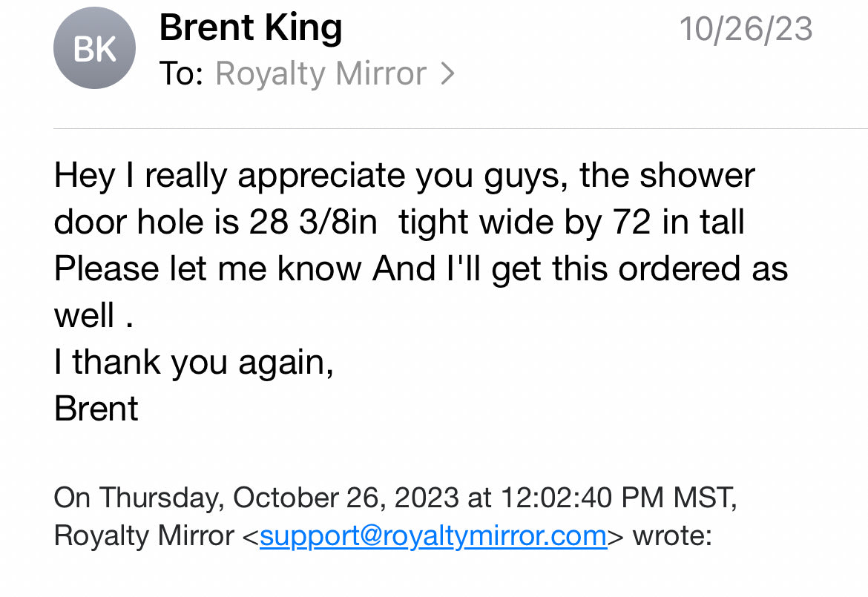Tap the "On Thursday, October 26, 2023" quote header
868x597 pixels.
256,498
